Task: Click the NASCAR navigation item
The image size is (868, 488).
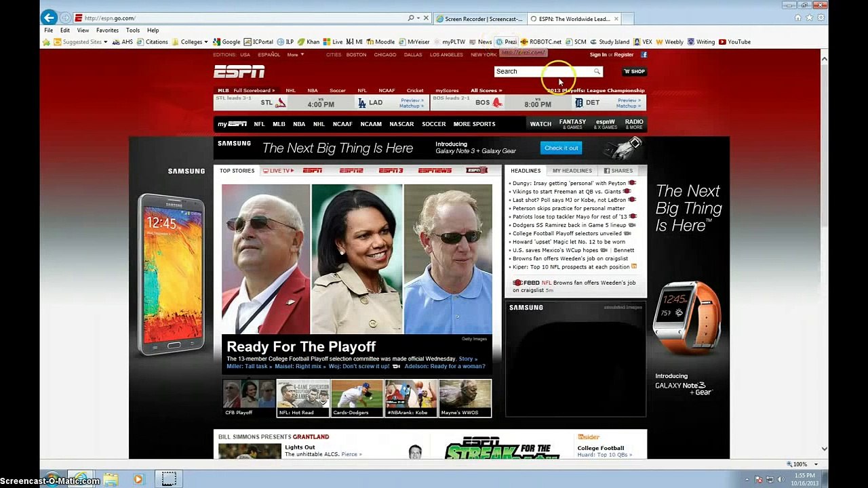Action: point(401,124)
